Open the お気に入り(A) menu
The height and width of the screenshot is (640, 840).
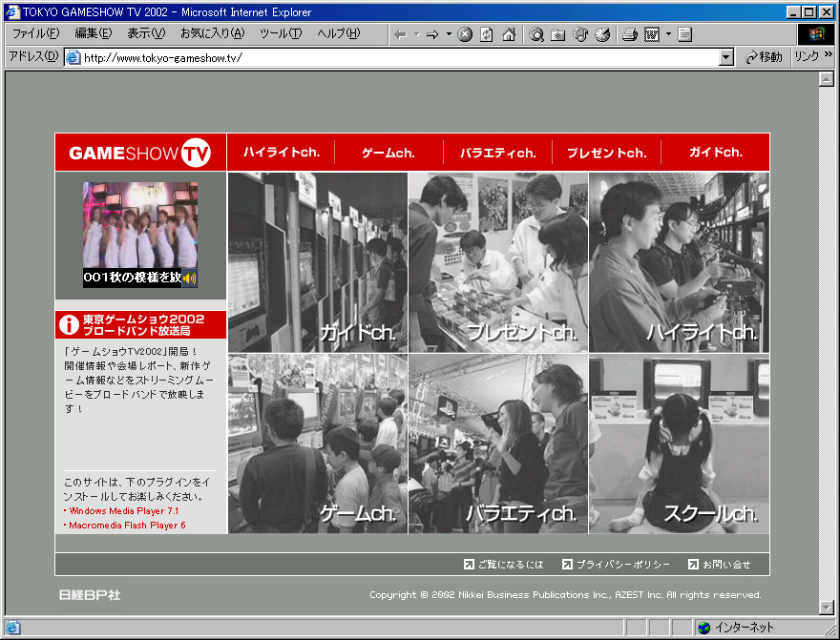212,33
